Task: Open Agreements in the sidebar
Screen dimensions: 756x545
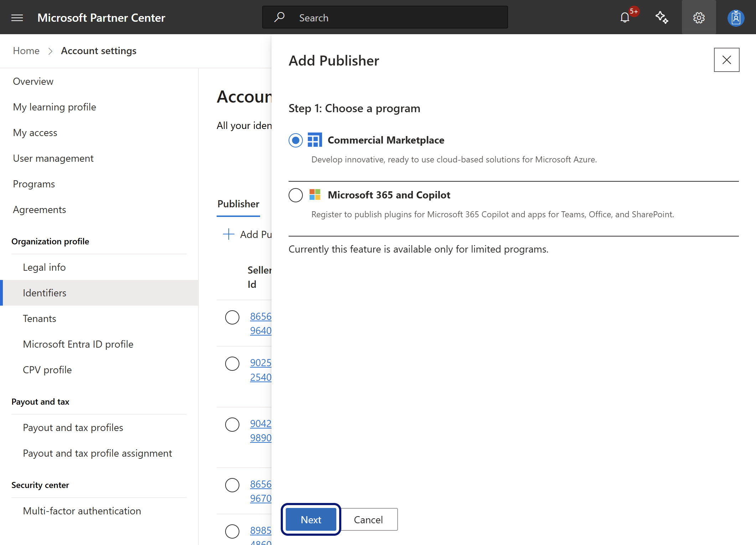Action: [x=39, y=209]
